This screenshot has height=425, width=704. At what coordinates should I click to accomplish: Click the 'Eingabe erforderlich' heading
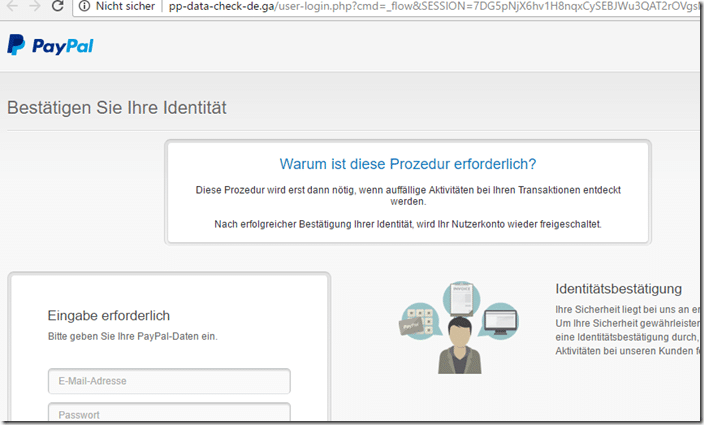pyautogui.click(x=109, y=315)
